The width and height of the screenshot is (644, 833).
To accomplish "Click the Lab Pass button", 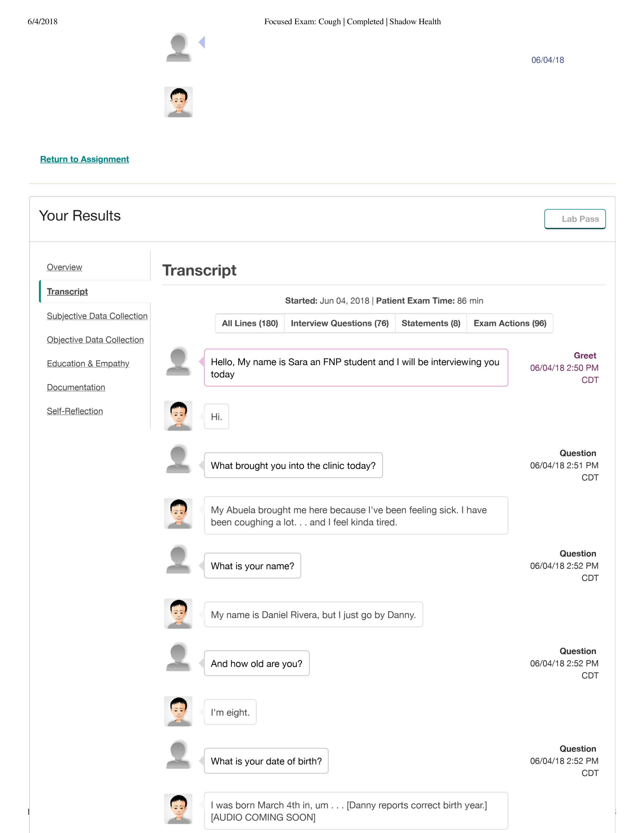I will click(x=575, y=219).
